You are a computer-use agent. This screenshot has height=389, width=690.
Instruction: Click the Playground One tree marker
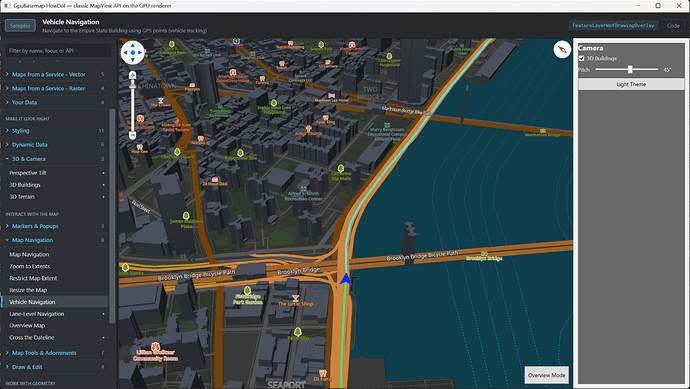coord(240,153)
